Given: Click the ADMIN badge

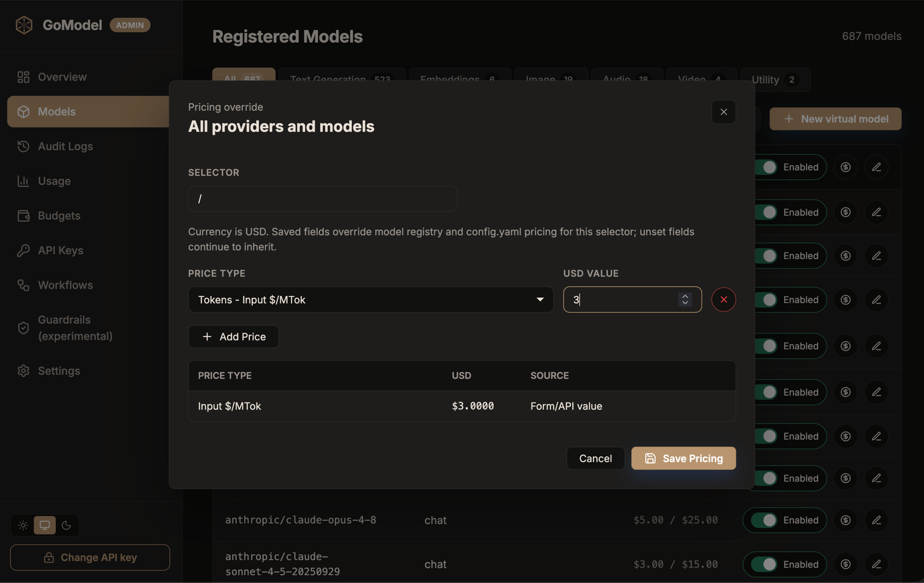Looking at the screenshot, I should point(130,25).
